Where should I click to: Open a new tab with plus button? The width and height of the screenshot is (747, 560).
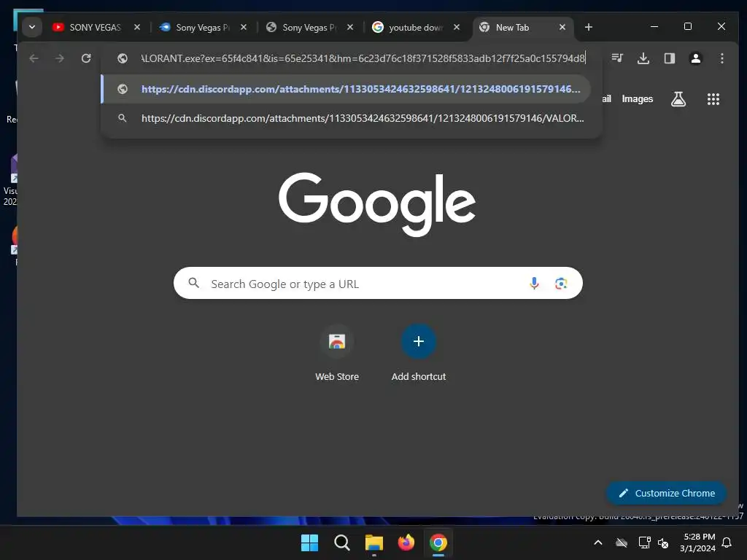[x=589, y=27]
